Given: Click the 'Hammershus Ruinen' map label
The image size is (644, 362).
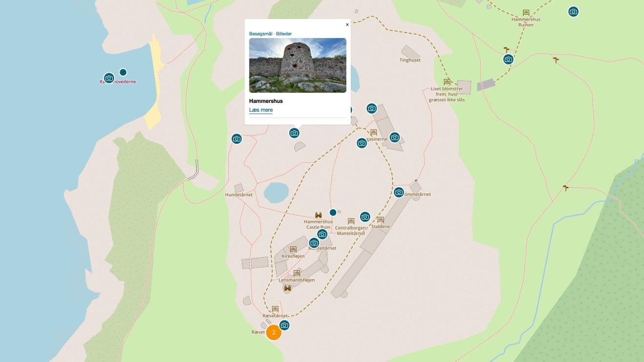Looking at the screenshot, I should click(526, 22).
